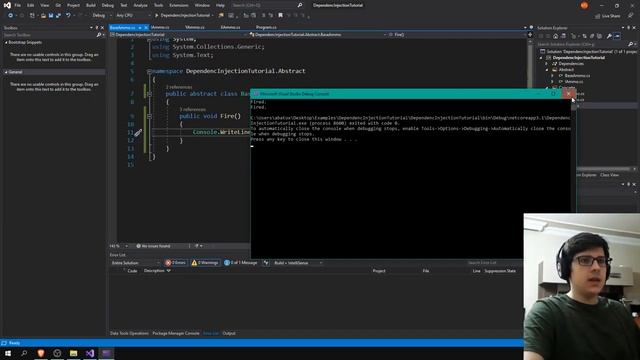Click the Save toolbar icon

coord(51,16)
